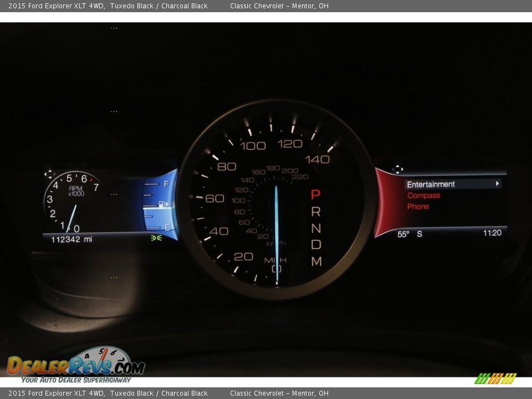Click the DealerRevs.com logo
Viewport: 532px width, 399px height.
point(76,365)
